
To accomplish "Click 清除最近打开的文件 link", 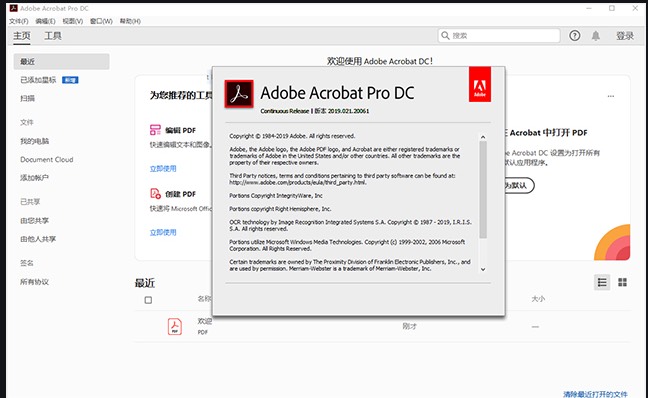I will pyautogui.click(x=595, y=394).
